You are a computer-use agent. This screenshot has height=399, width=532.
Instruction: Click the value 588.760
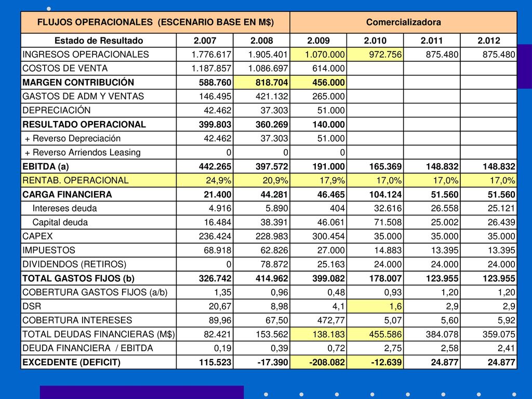[215, 83]
